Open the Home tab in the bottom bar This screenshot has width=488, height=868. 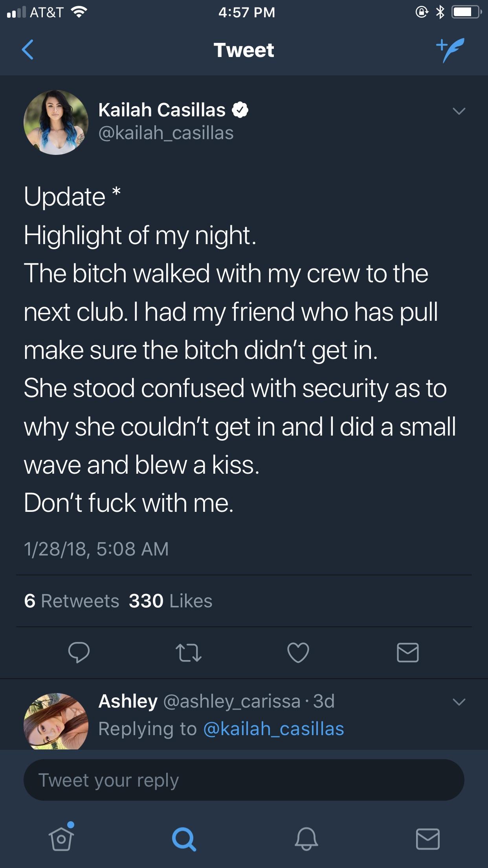pyautogui.click(x=61, y=838)
